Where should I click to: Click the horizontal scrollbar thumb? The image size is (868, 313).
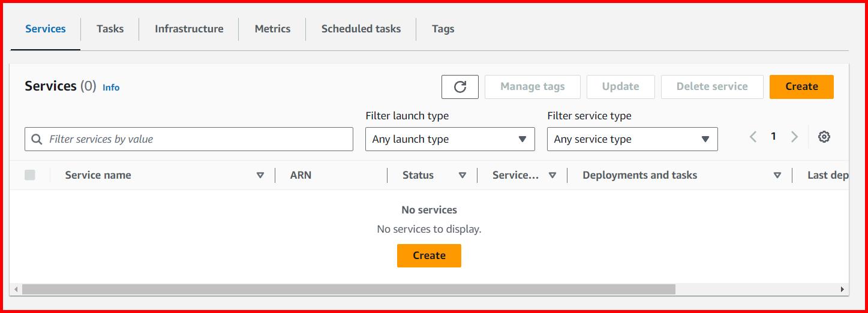[x=349, y=290]
